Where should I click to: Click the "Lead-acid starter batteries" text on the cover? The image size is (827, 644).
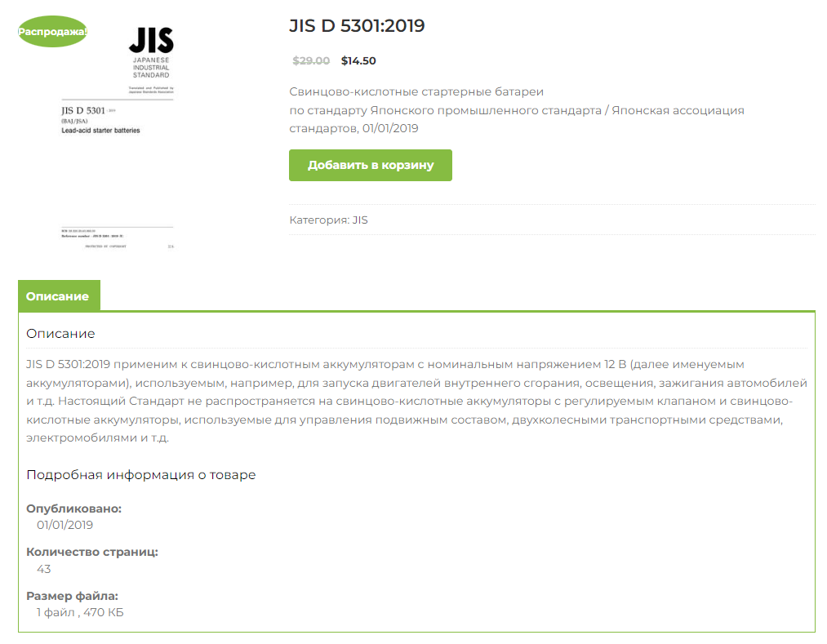(x=100, y=131)
